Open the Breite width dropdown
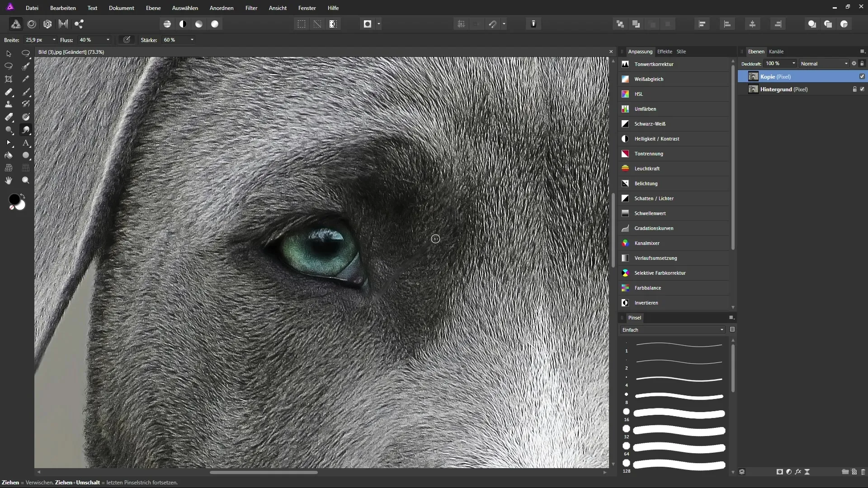This screenshot has width=868, height=488. point(54,40)
